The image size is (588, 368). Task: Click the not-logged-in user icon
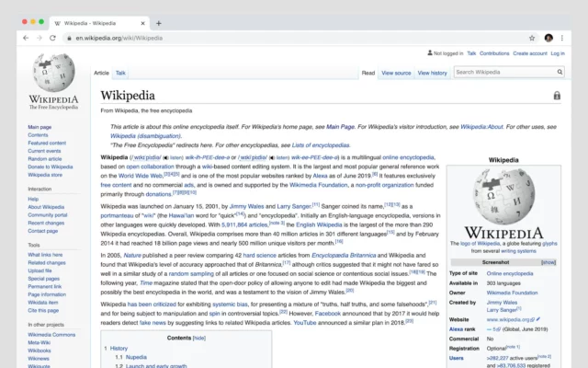click(x=430, y=53)
